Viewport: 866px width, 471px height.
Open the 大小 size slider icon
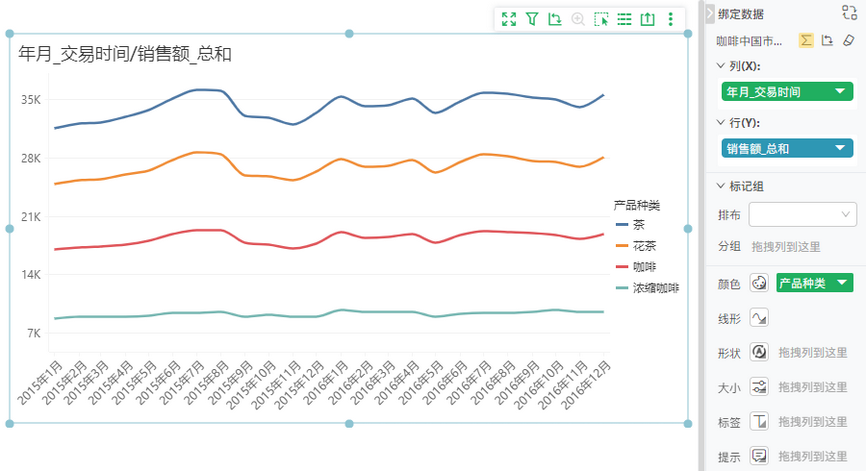click(x=759, y=387)
